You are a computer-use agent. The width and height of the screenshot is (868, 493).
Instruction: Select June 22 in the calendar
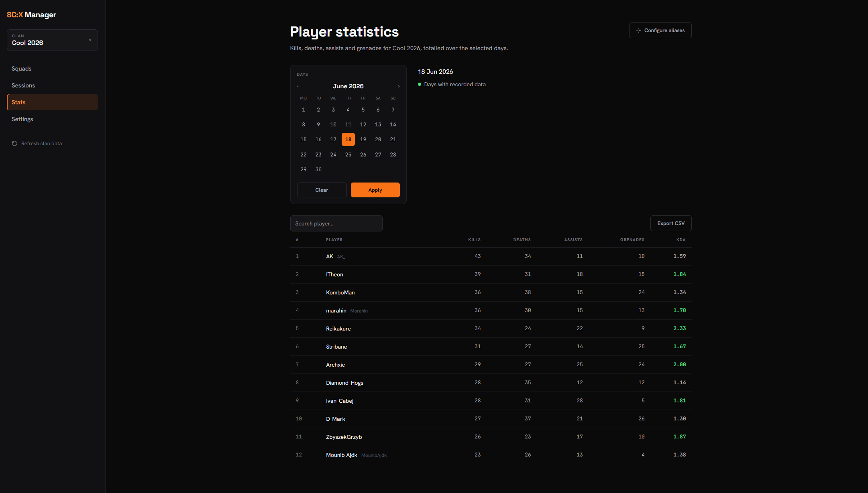tap(304, 155)
